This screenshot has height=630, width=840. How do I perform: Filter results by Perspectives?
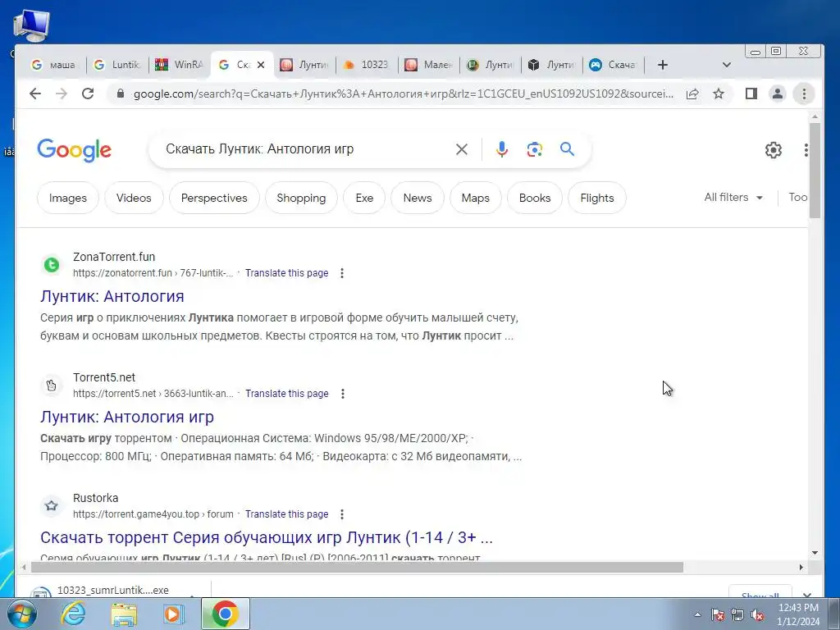click(x=214, y=198)
